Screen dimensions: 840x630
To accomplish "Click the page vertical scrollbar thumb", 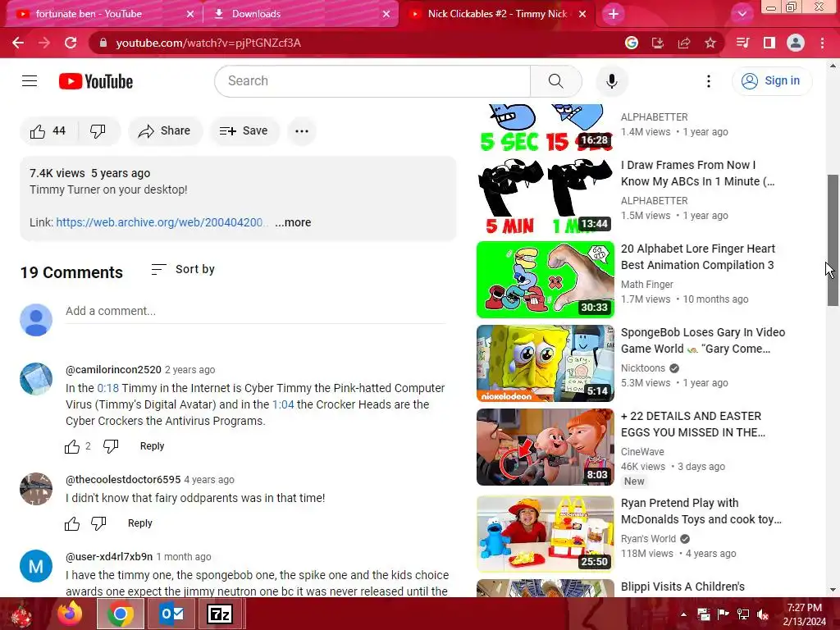I will click(833, 240).
